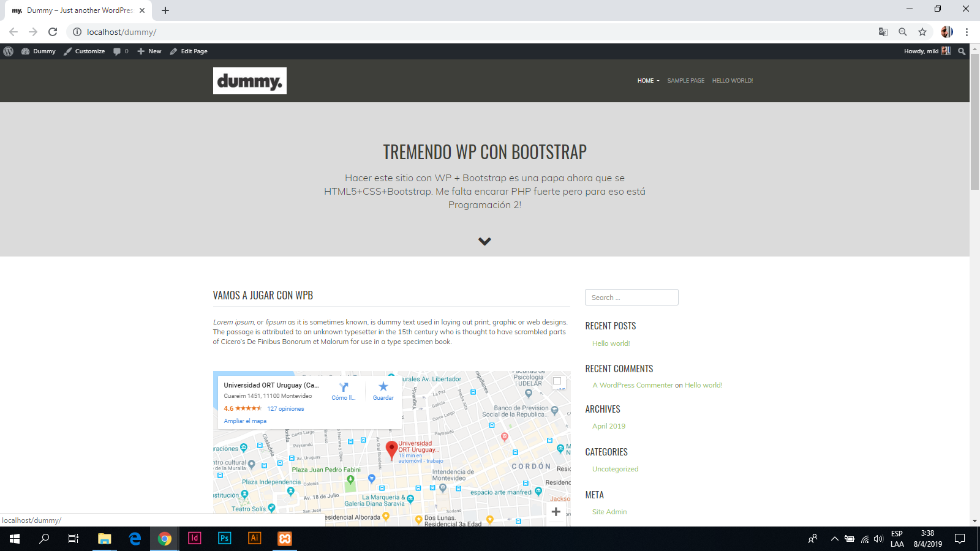Go to SAMPLE PAGE in navigation
This screenshot has width=980, height=551.
[685, 81]
